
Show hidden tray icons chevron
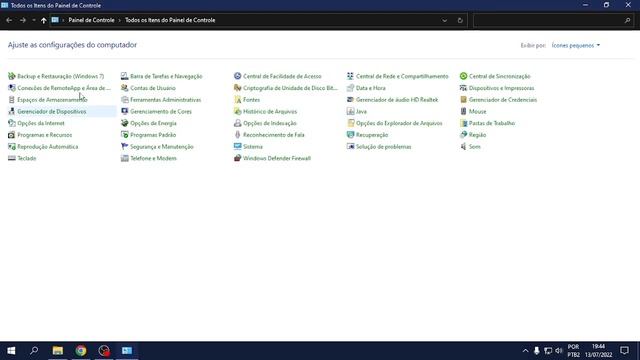coord(525,351)
